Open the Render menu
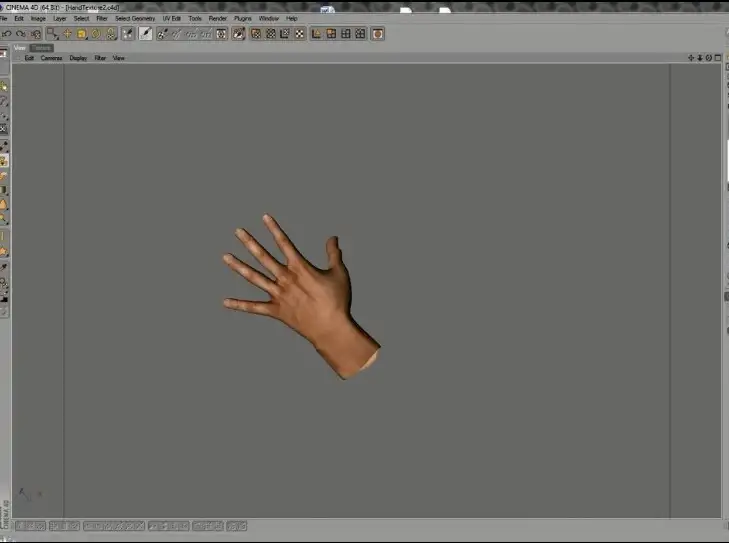The width and height of the screenshot is (729, 543). (218, 19)
